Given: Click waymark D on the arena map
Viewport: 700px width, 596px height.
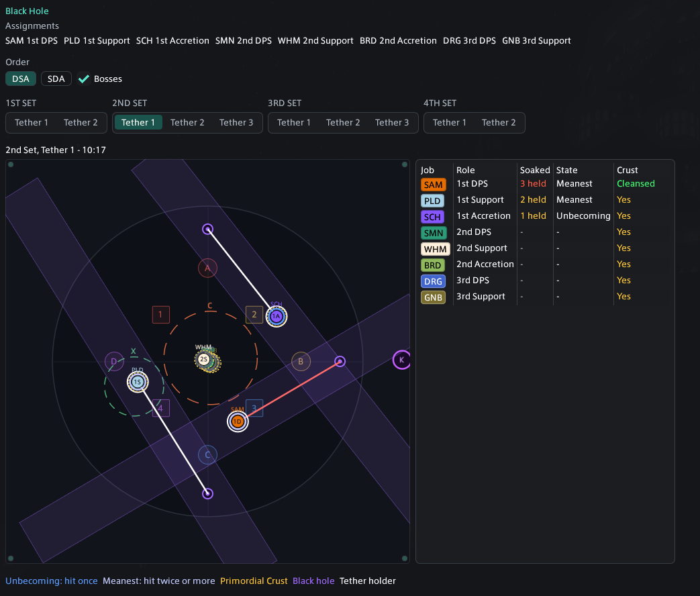Looking at the screenshot, I should tap(114, 361).
